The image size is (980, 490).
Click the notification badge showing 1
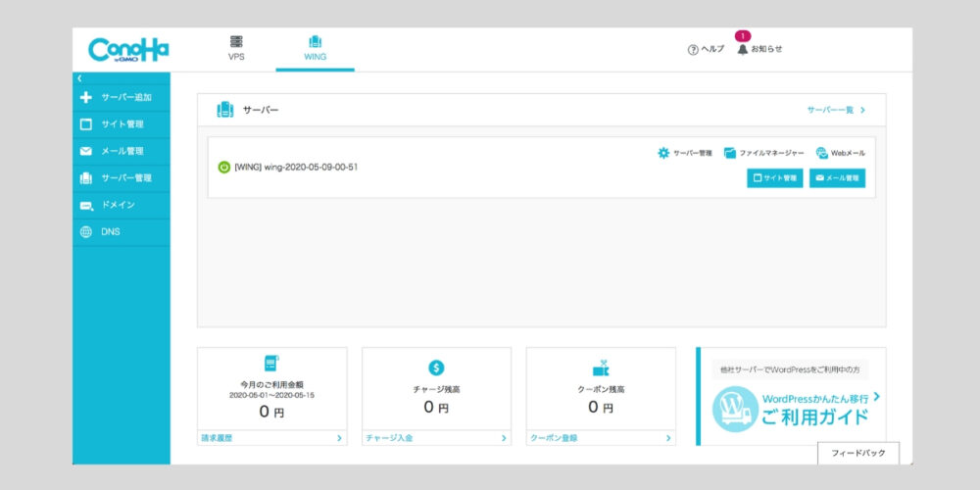pyautogui.click(x=743, y=36)
